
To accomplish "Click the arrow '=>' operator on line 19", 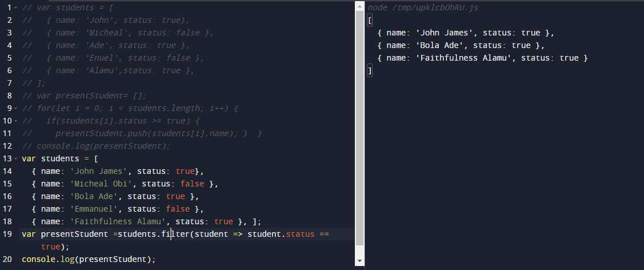I will [238, 234].
